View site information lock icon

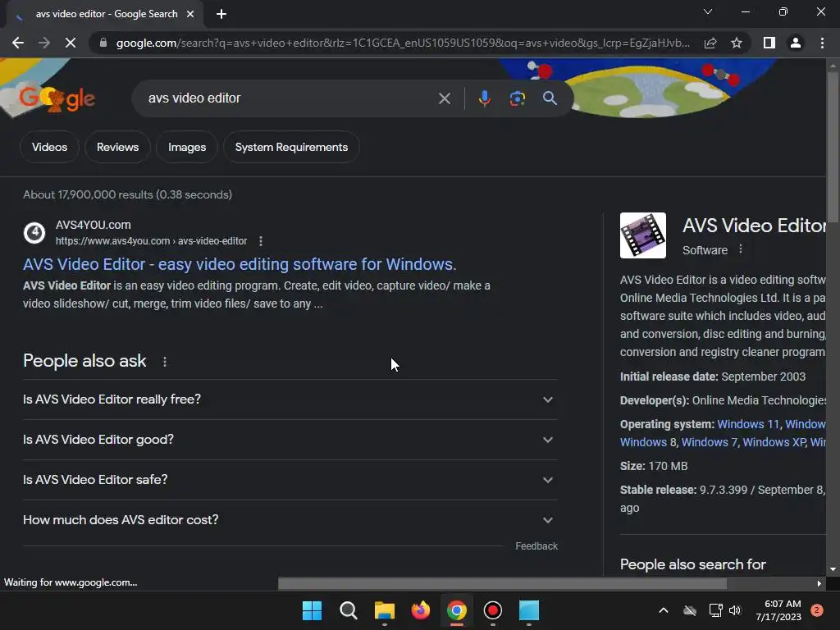pyautogui.click(x=103, y=43)
